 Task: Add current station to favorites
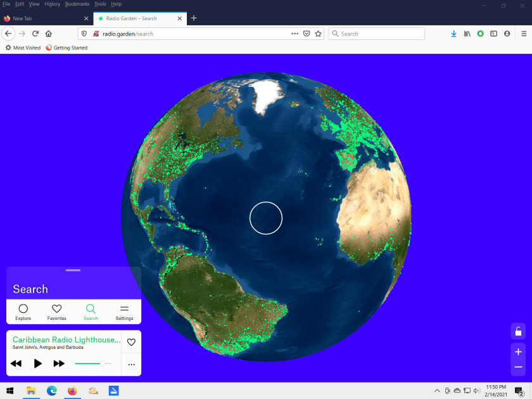click(x=131, y=342)
